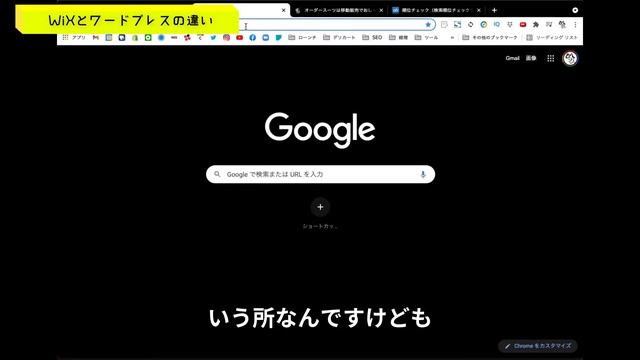The height and width of the screenshot is (360, 640).
Task: Open the 画像 images link
Action: pos(531,58)
